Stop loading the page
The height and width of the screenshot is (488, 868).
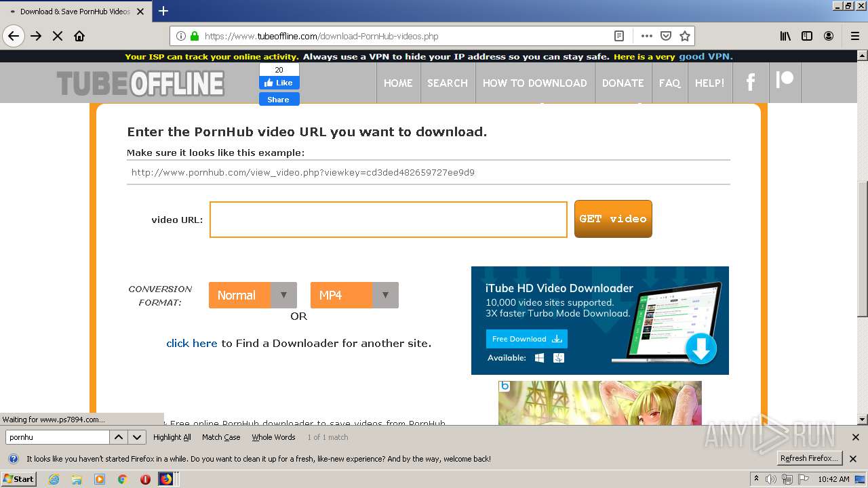click(x=58, y=36)
